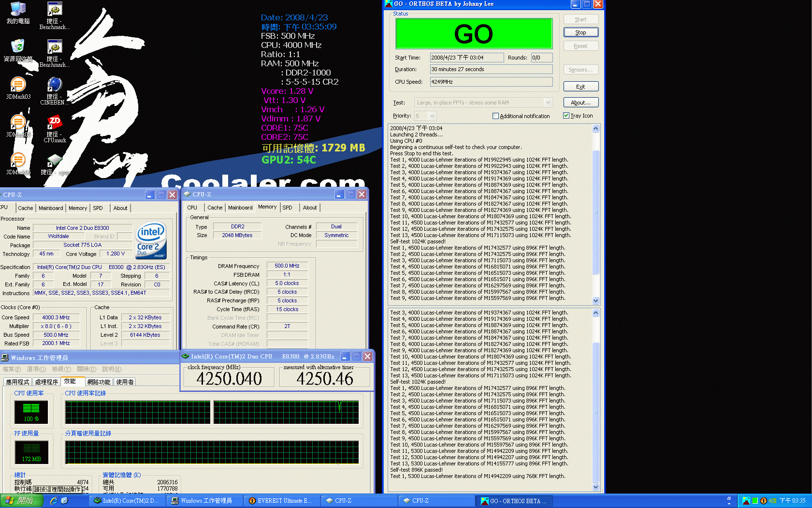Click the Rounds field in ORTHOS
The height and width of the screenshot is (508, 812).
(542, 58)
